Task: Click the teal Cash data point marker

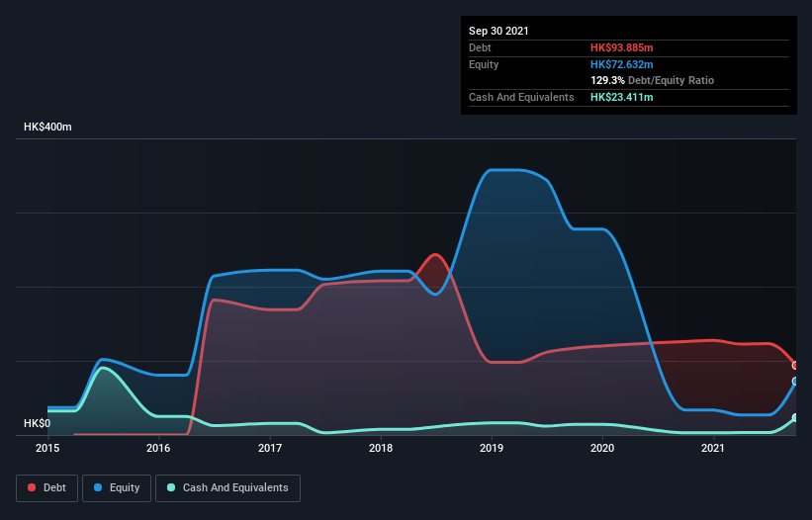Action: (795, 417)
